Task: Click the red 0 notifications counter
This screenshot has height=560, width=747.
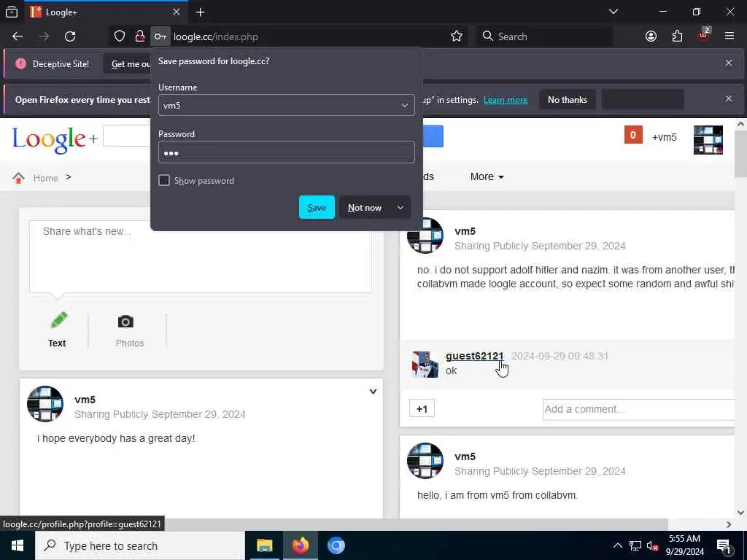Action: point(633,135)
